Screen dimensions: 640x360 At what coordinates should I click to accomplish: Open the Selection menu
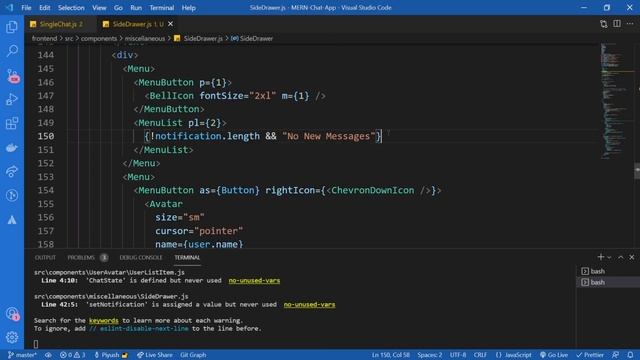click(71, 8)
